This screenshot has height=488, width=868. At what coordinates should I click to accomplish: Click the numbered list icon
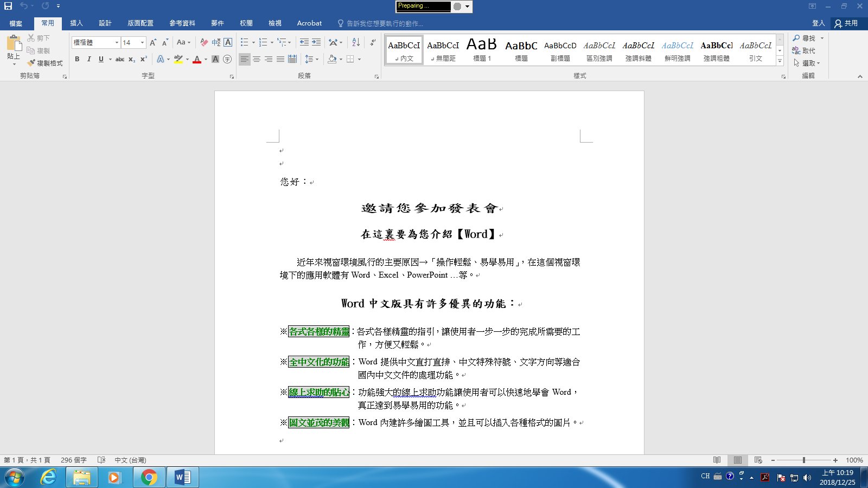click(x=263, y=42)
